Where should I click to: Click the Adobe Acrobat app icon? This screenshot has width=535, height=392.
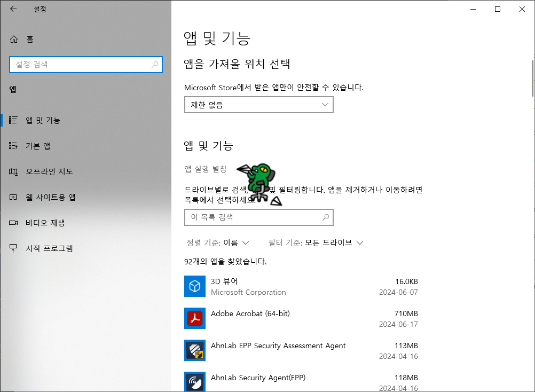[x=195, y=318]
